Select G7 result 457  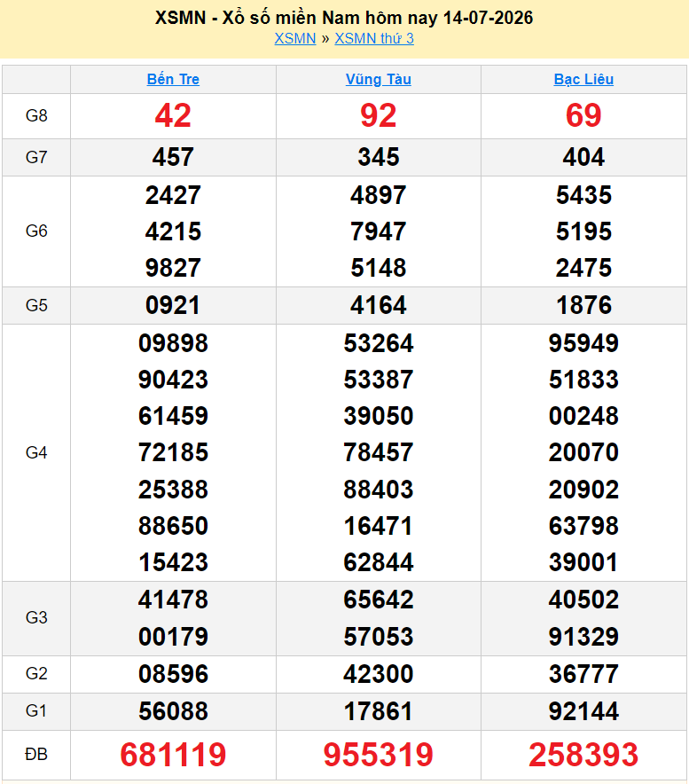[173, 157]
